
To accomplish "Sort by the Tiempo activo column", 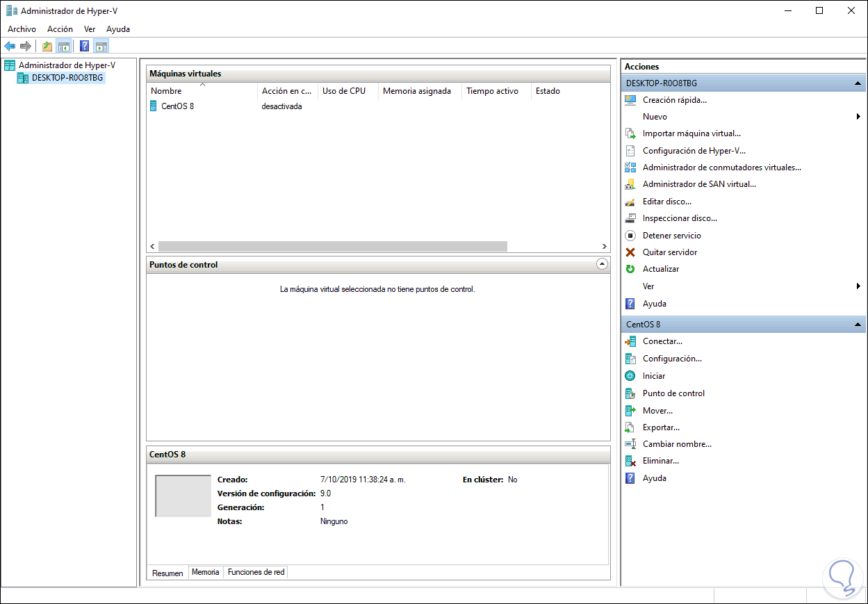I will pyautogui.click(x=496, y=91).
